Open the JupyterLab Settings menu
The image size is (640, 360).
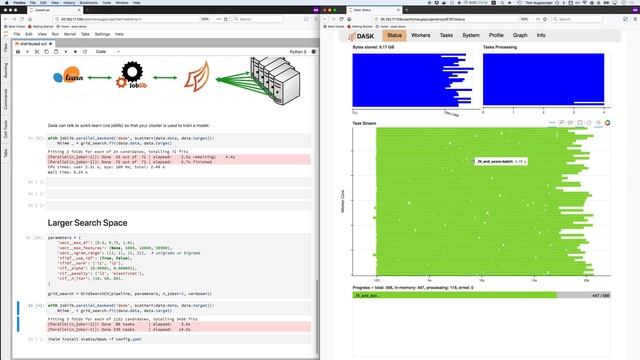102,34
